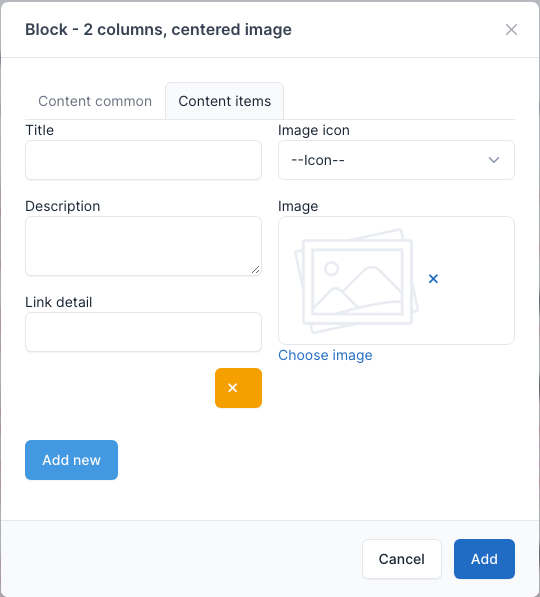Screen dimensions: 540x597
Task: Click the image placeholder thumbnail
Action: (356, 281)
